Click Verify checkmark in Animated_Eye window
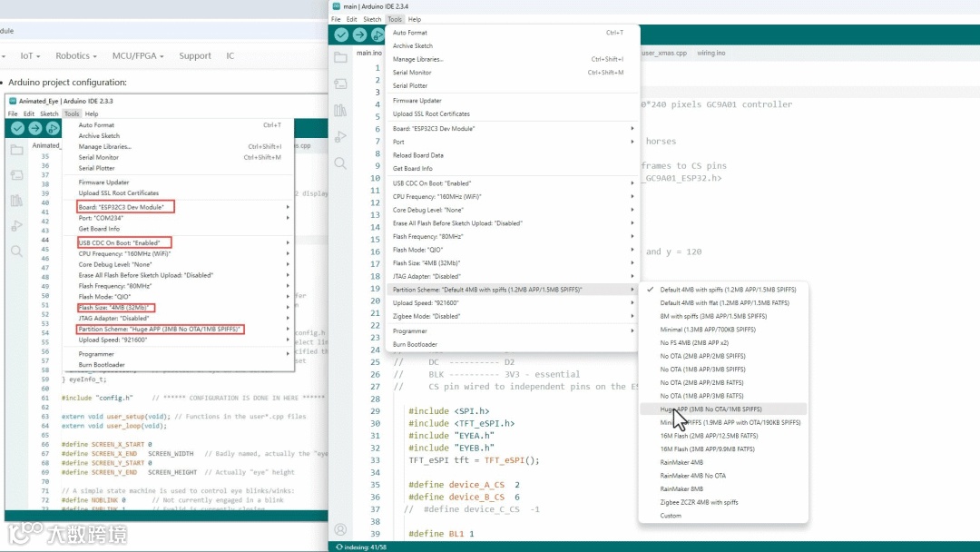This screenshot has height=552, width=980. coord(17,128)
